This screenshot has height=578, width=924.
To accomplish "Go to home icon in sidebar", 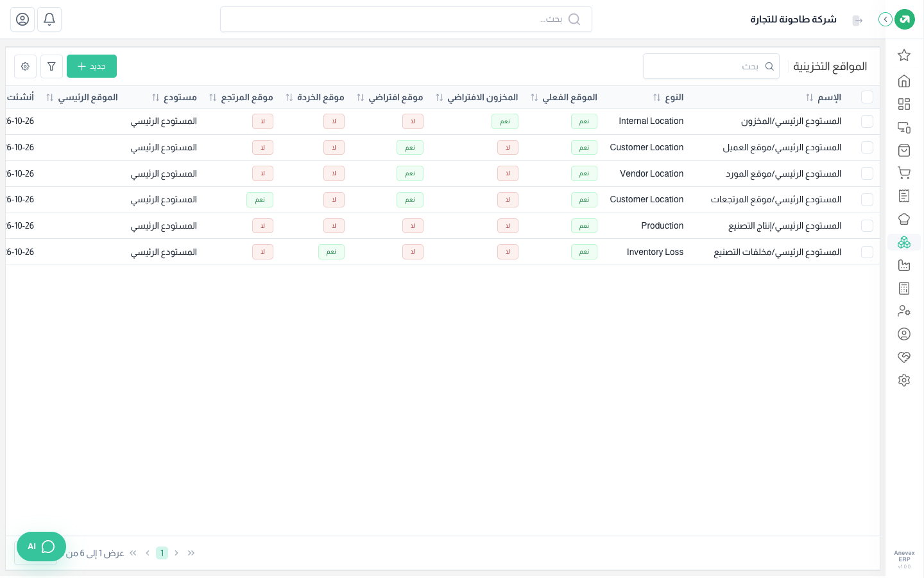I will (x=904, y=81).
